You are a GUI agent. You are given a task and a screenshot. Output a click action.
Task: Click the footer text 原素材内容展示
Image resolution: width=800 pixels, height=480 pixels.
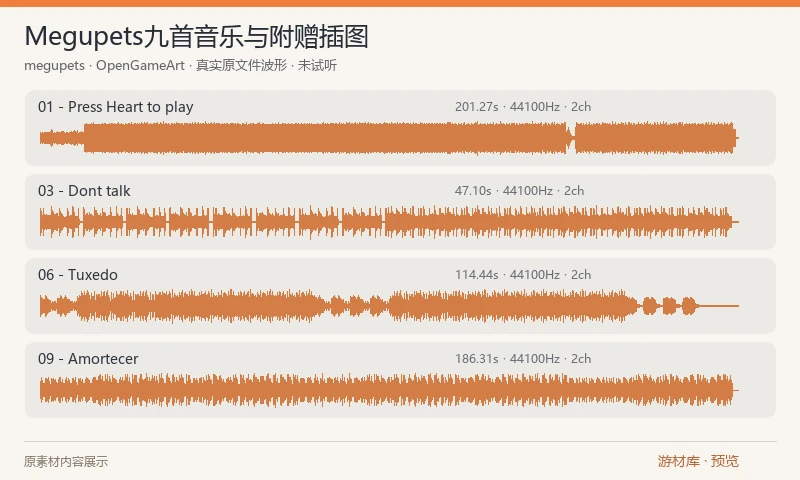point(66,462)
